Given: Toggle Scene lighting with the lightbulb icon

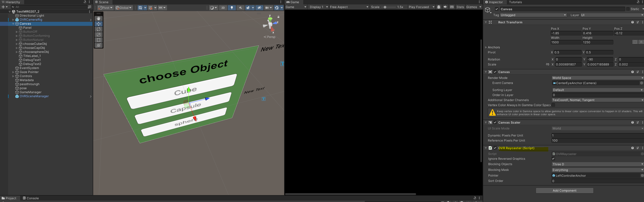Looking at the screenshot, I should click(232, 8).
